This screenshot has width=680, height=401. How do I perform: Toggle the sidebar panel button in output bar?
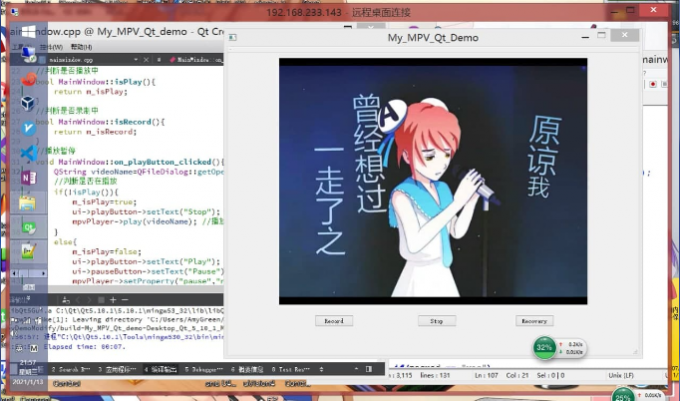[369, 369]
